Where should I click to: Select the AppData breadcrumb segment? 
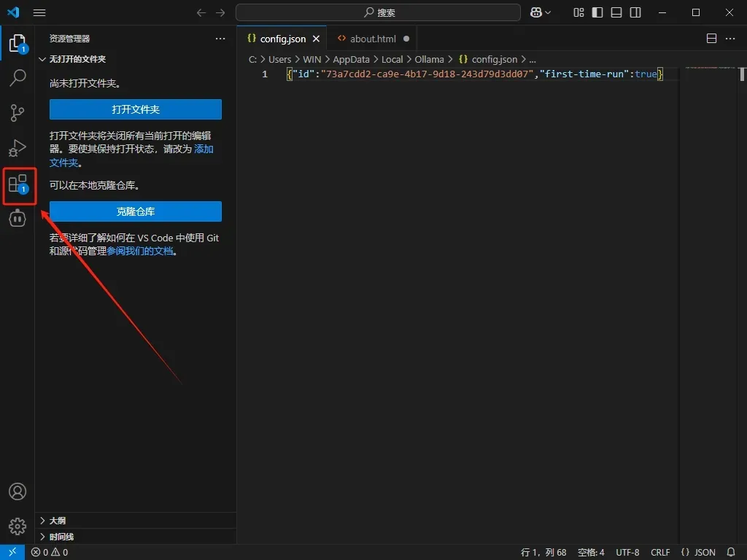tap(351, 60)
